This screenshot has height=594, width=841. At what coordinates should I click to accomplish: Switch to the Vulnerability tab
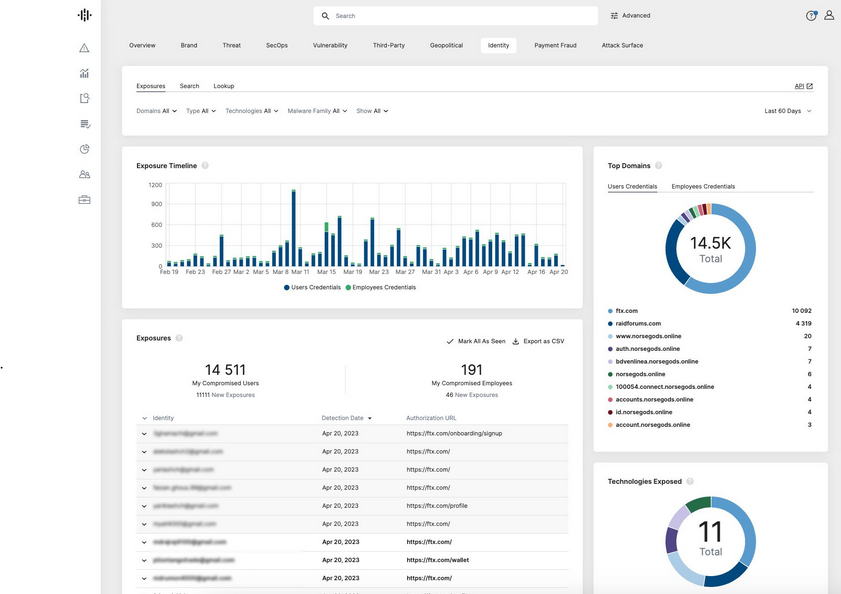click(x=330, y=46)
